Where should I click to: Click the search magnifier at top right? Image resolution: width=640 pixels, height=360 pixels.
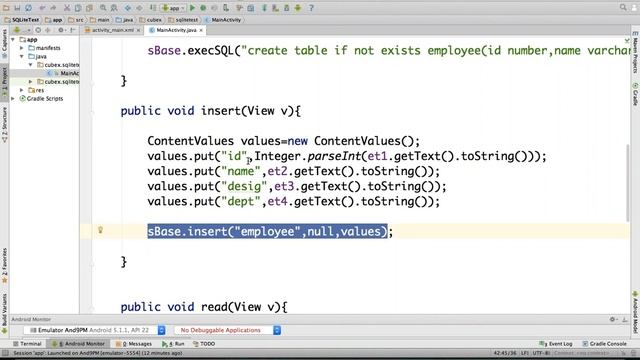point(623,7)
